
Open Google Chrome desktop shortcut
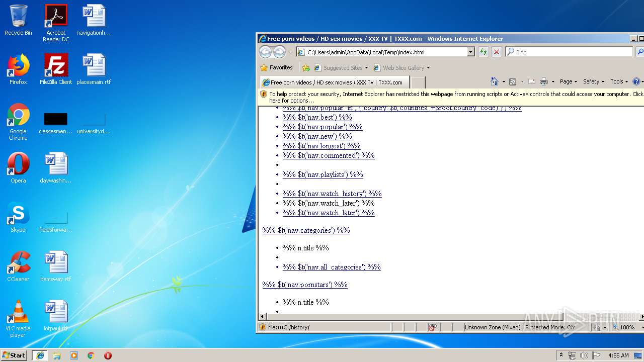18,122
